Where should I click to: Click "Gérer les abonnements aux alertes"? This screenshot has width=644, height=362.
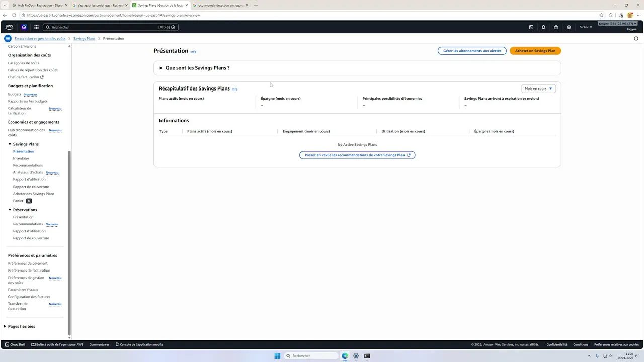pos(472,51)
